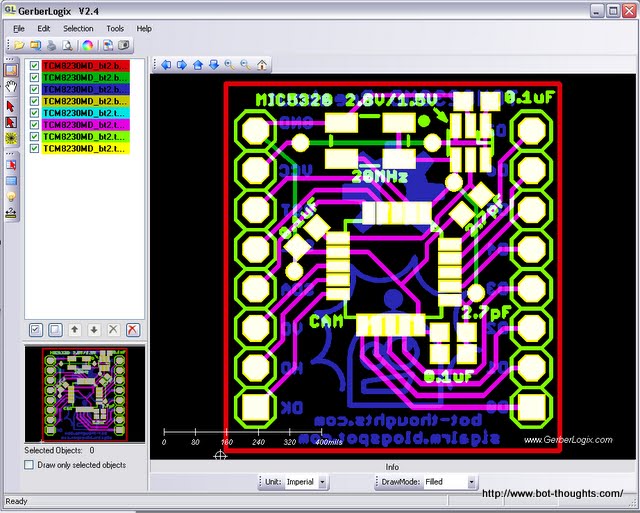The width and height of the screenshot is (640, 513).
Task: Click the Info panel header
Action: coord(393,467)
